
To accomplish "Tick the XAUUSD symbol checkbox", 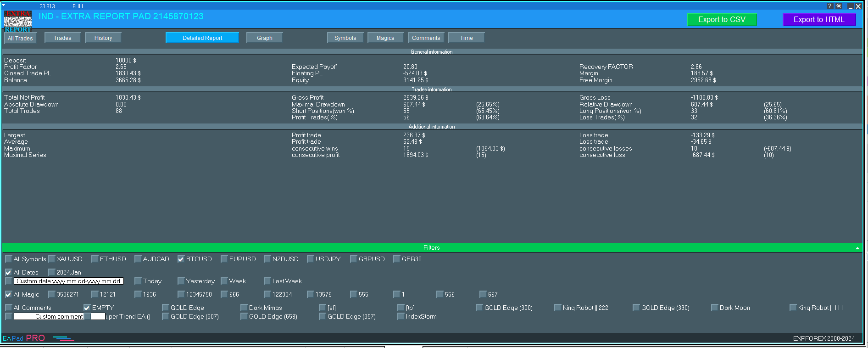I will tap(51, 259).
